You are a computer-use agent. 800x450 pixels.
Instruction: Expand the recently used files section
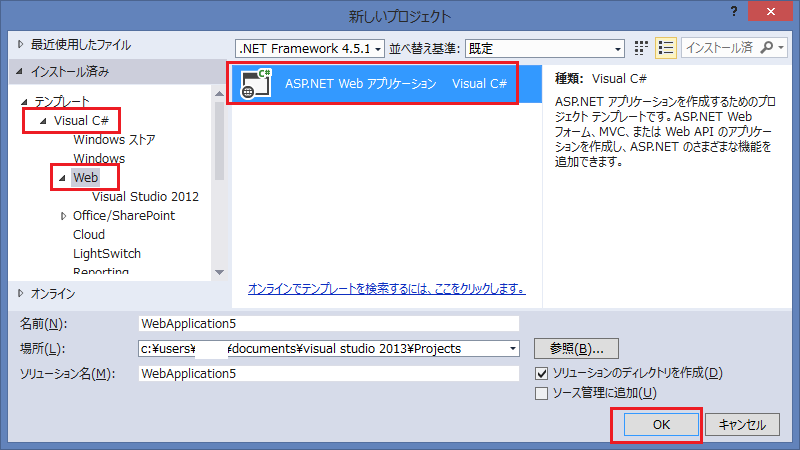[20, 44]
